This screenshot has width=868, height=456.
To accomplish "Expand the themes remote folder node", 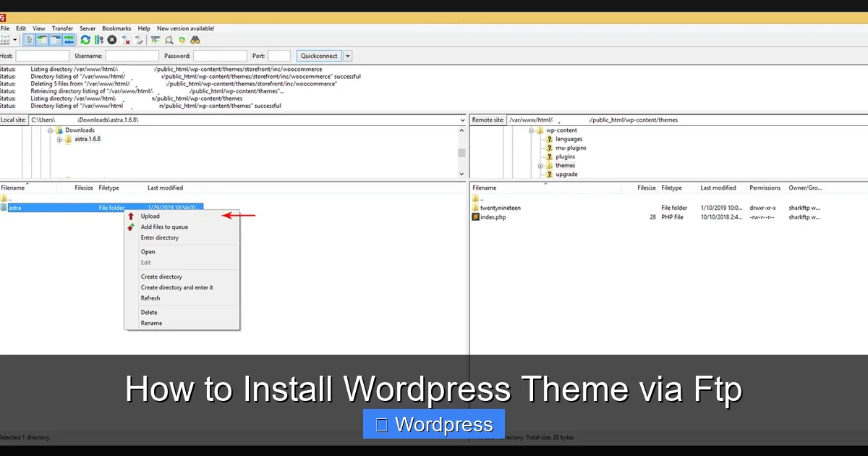I will click(540, 166).
